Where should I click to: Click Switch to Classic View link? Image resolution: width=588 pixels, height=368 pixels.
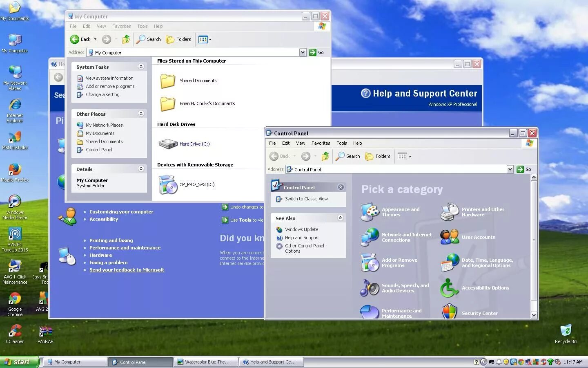coord(306,199)
